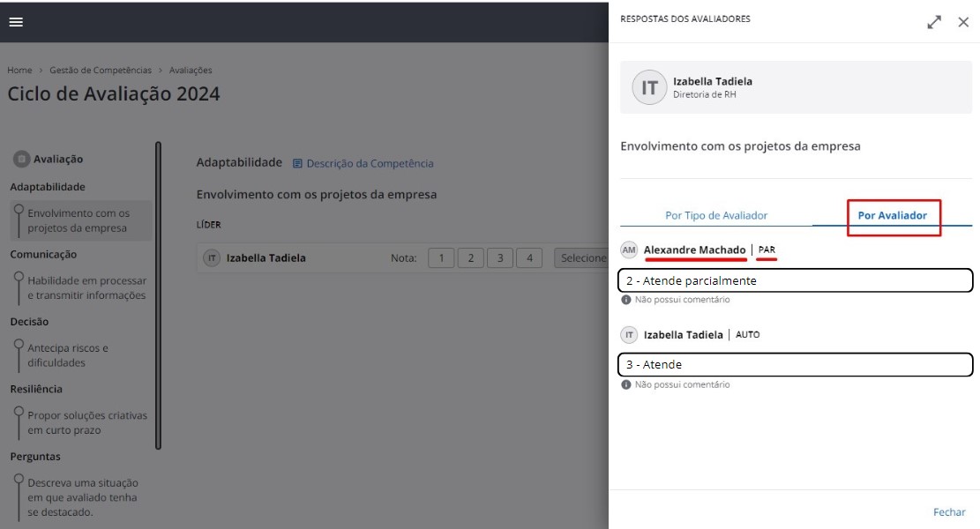Image resolution: width=980 pixels, height=529 pixels.
Task: Click the Fechar link
Action: (x=948, y=511)
